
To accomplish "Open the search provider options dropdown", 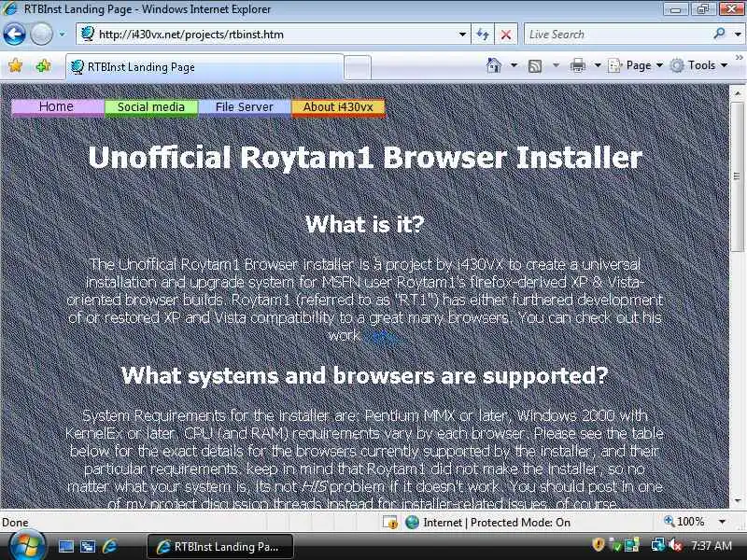I will [738, 35].
